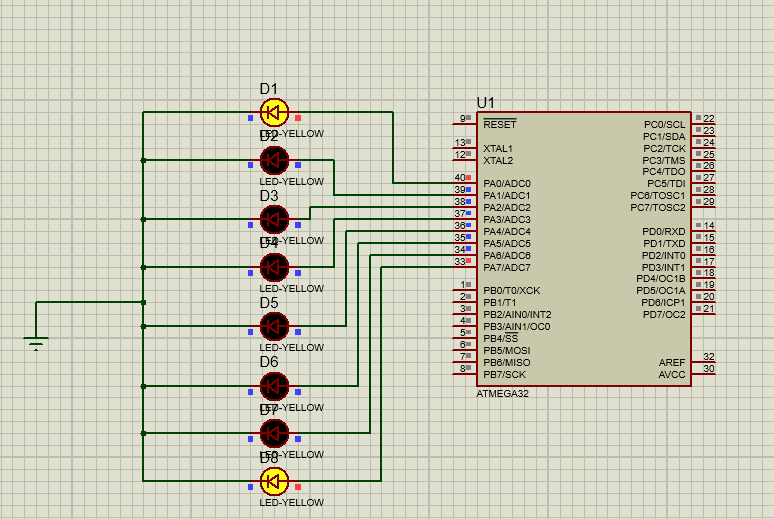Select LED D3 diode symbol
774x519 pixels.
point(274,219)
